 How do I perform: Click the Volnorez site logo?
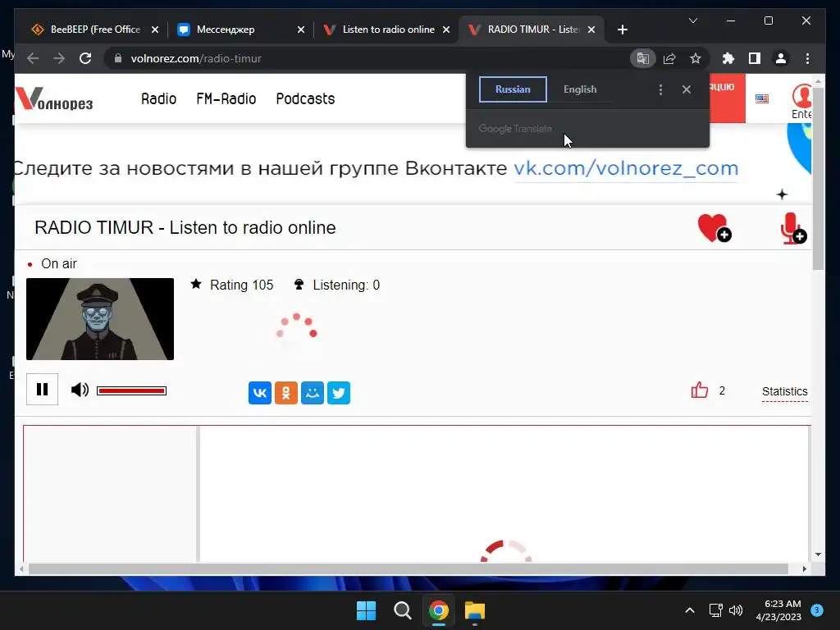coord(54,98)
